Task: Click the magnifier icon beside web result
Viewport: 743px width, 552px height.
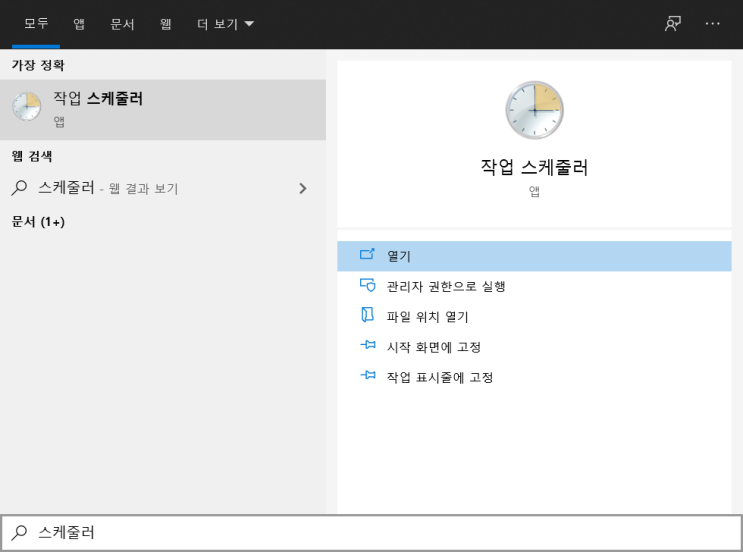Action: click(x=19, y=188)
